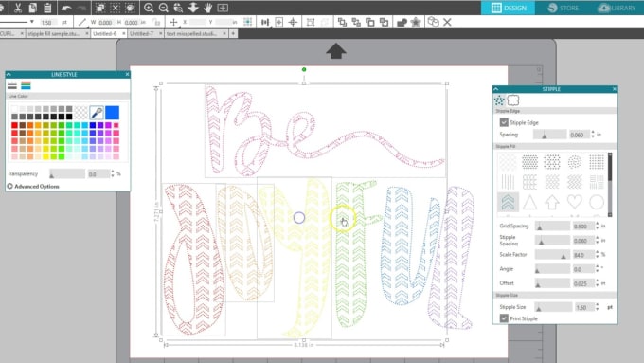Viewport: 644px width, 363px height.
Task: Select the transparent line color swatch
Action: [x=80, y=112]
